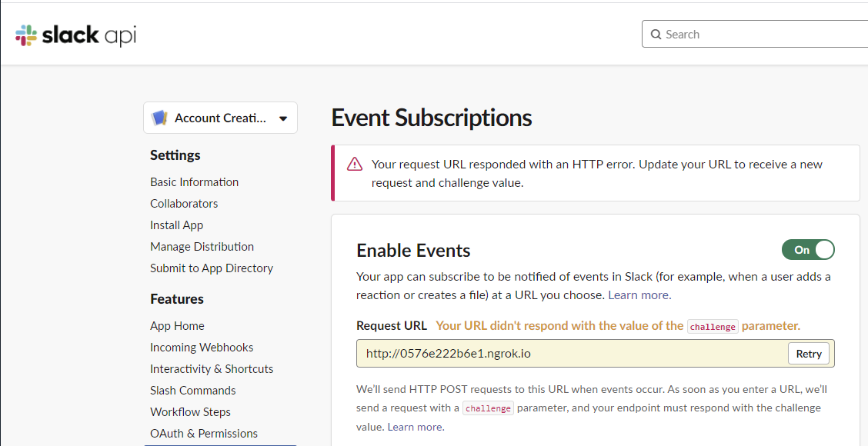Go to the Collaborators page

tap(184, 203)
